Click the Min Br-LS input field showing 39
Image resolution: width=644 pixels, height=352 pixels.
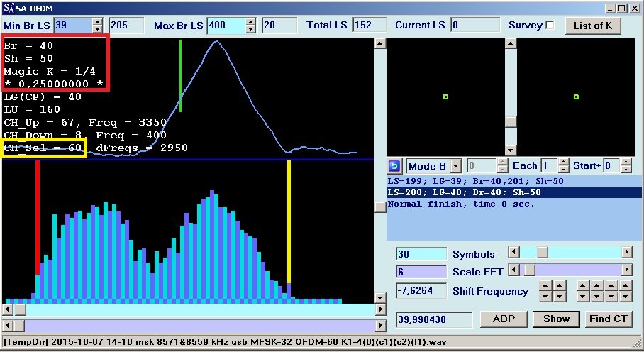pyautogui.click(x=73, y=26)
